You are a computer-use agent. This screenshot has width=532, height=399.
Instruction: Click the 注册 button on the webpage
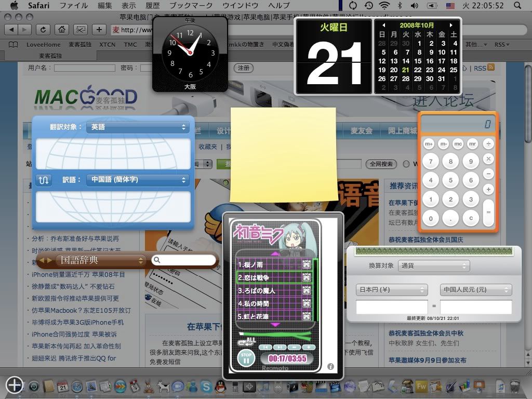243,68
